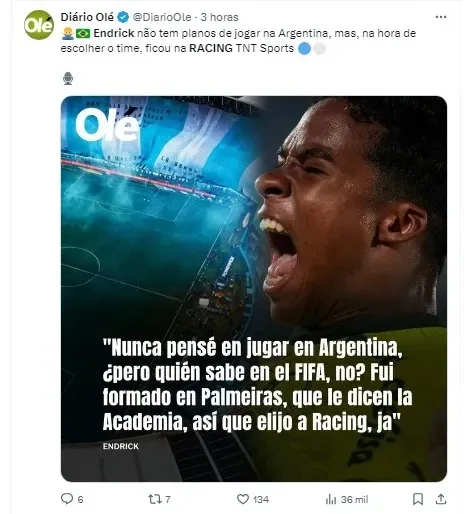Open the three-dot more options menu
The width and height of the screenshot is (467, 514).
(x=441, y=17)
